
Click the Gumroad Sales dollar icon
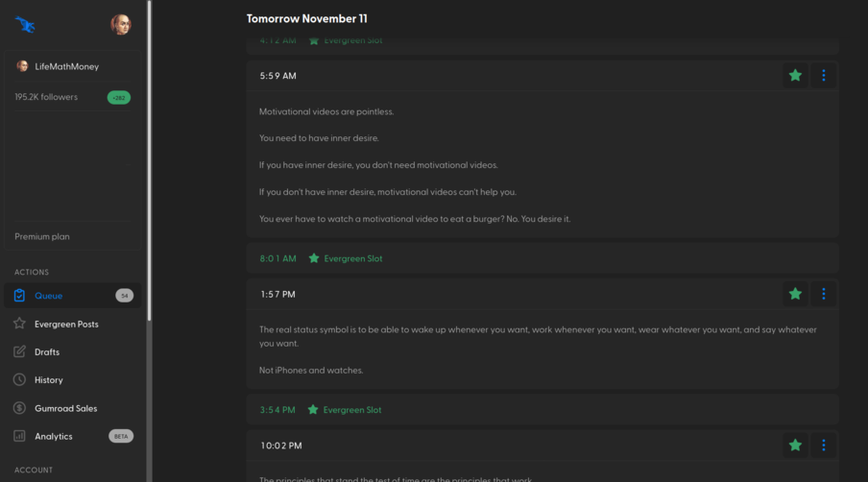[x=19, y=408]
